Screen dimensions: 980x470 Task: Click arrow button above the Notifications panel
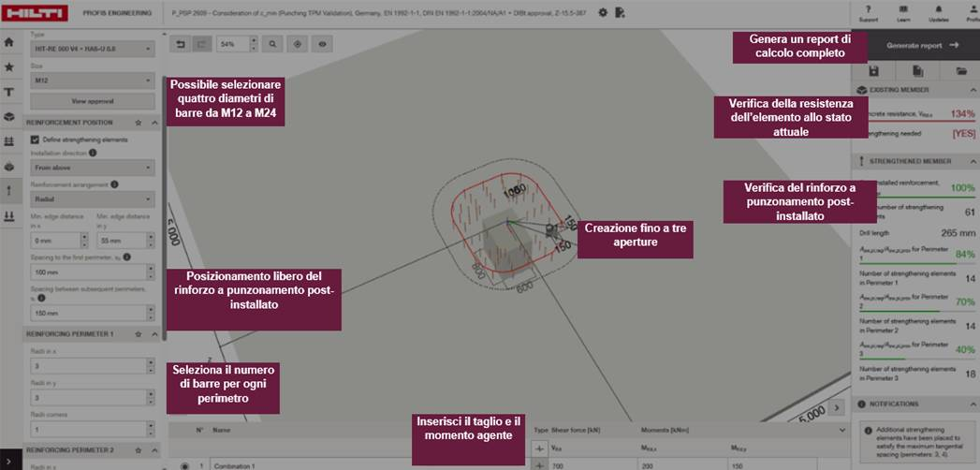coord(838,407)
